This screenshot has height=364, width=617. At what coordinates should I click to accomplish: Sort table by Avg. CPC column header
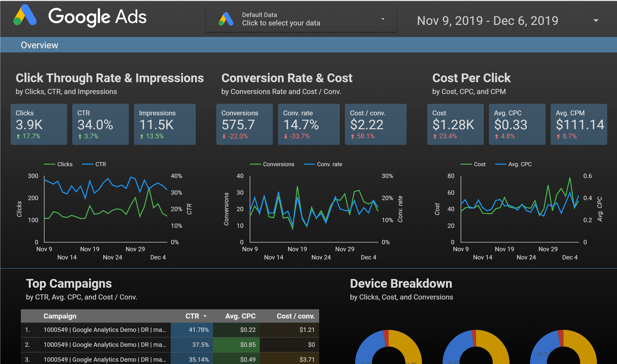(240, 316)
